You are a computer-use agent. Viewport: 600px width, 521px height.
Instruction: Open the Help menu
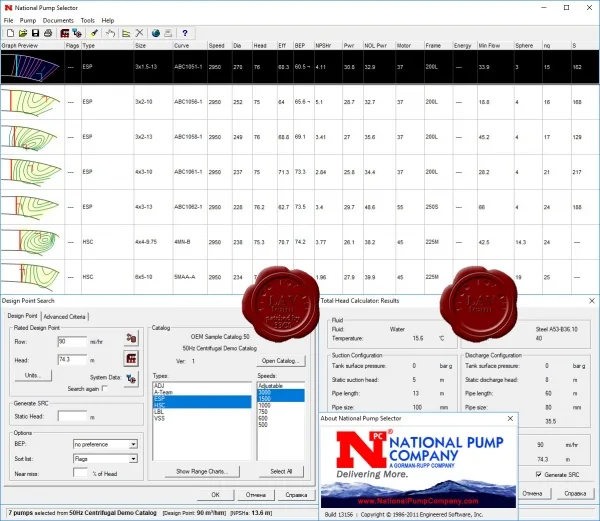click(x=108, y=20)
